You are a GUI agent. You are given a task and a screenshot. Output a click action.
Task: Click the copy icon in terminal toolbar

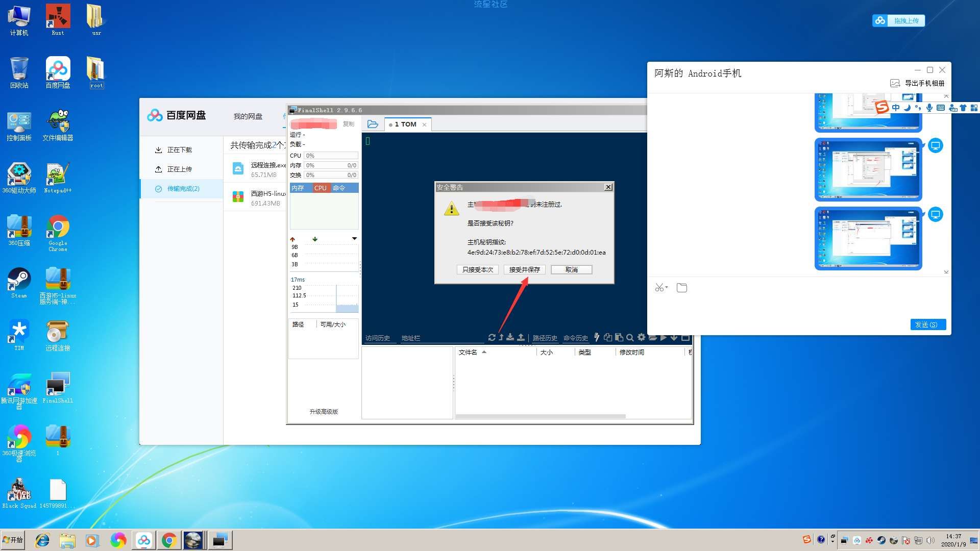tap(608, 337)
